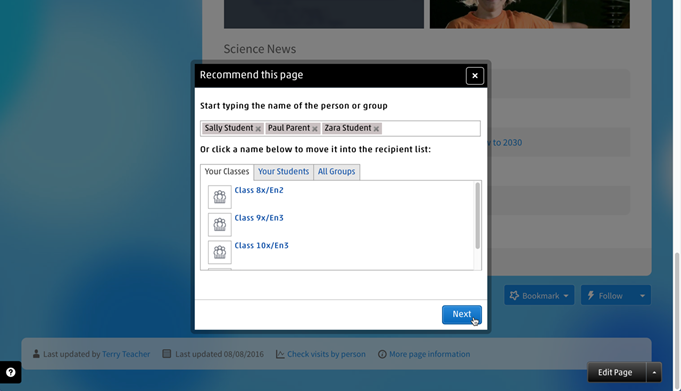Viewport: 681px width, 391px height.
Task: Click the Class 10x/En3 group icon
Action: point(220,252)
